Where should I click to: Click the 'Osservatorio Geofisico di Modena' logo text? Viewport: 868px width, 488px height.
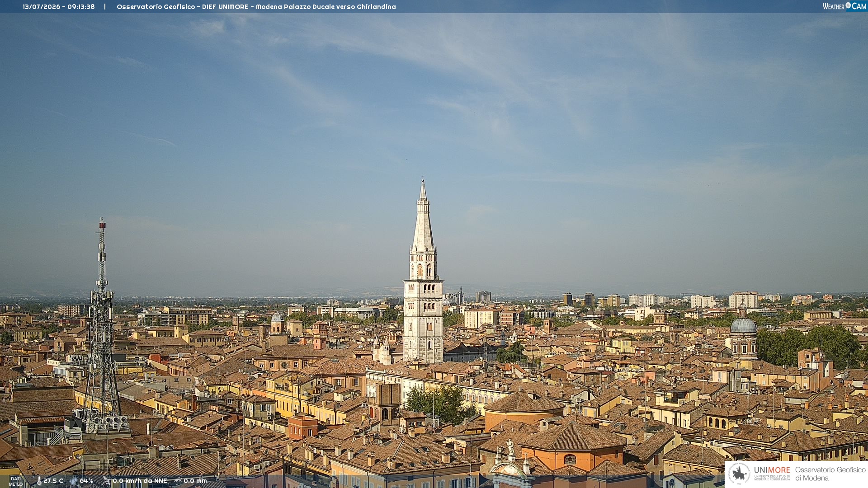tap(830, 474)
